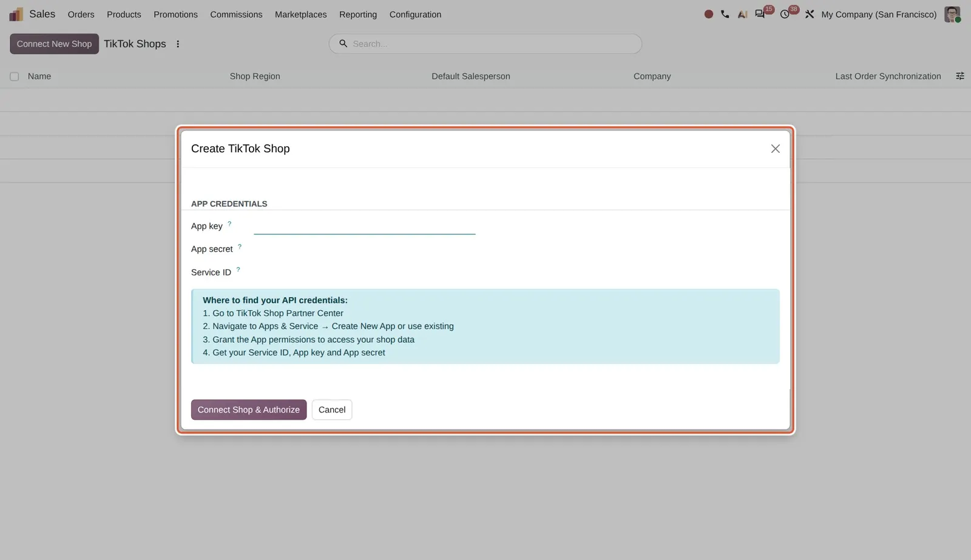This screenshot has height=560, width=971.
Task: Click the search magnifier icon
Action: click(x=343, y=44)
